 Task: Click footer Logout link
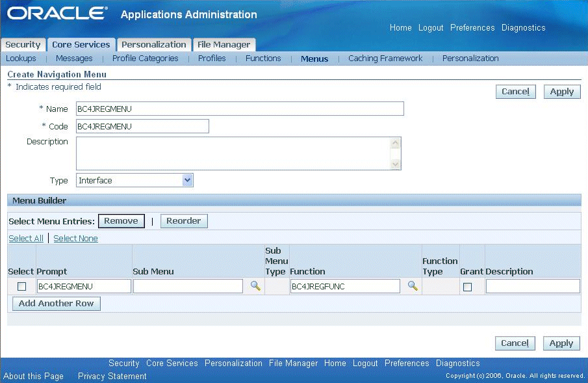coord(365,363)
